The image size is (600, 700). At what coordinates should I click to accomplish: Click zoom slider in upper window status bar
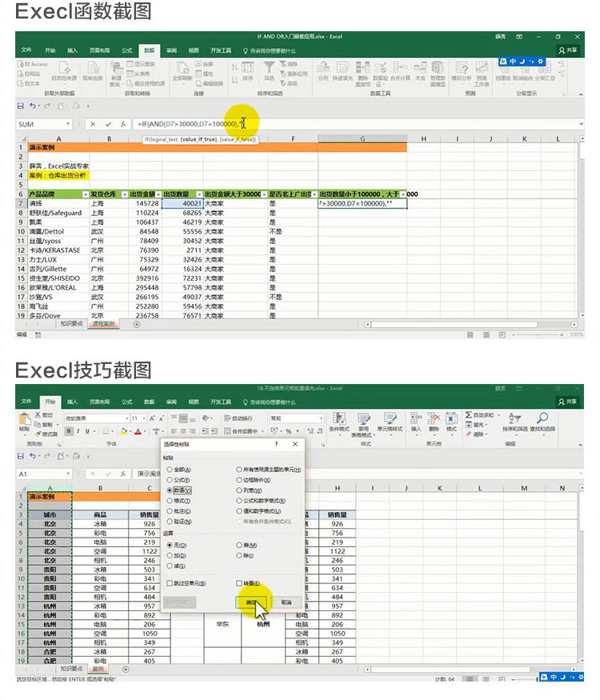[x=537, y=334]
